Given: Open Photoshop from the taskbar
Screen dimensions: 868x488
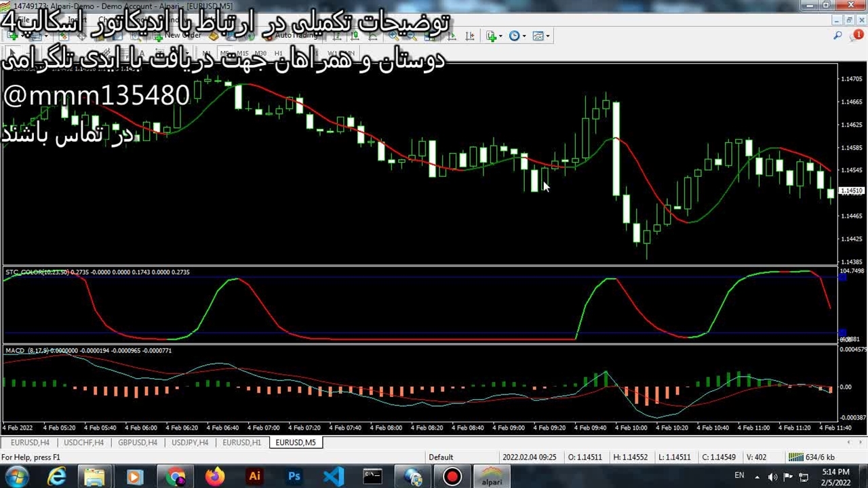Looking at the screenshot, I should click(294, 476).
